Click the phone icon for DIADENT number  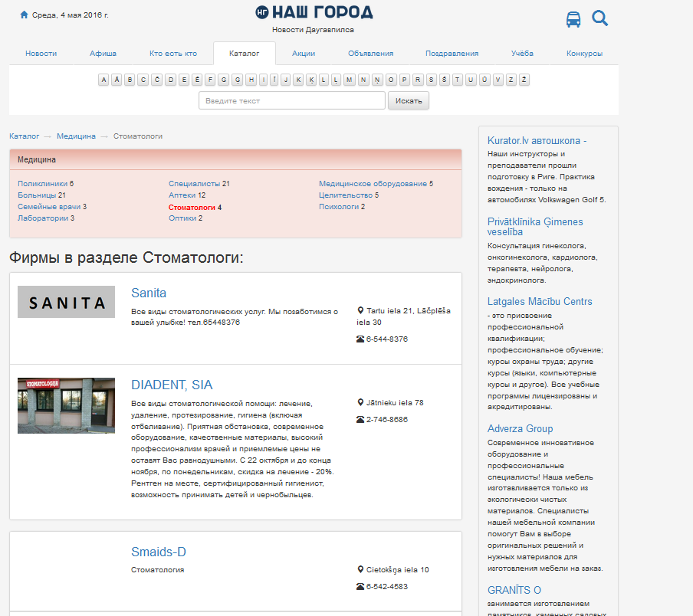tap(360, 419)
